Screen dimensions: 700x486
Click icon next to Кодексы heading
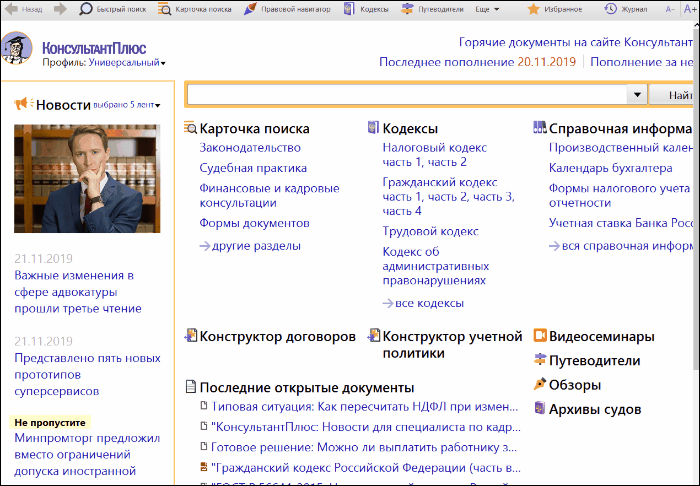373,127
